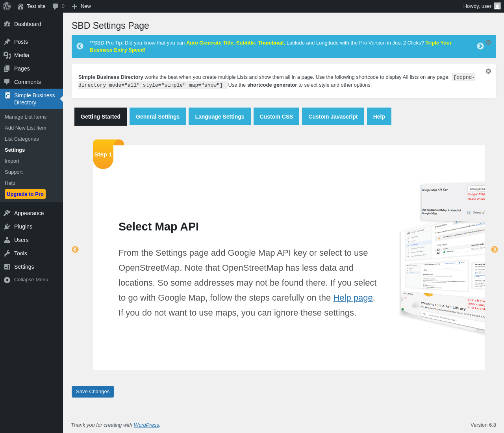
Task: Open the Custom CSS tab
Action: pyautogui.click(x=276, y=117)
